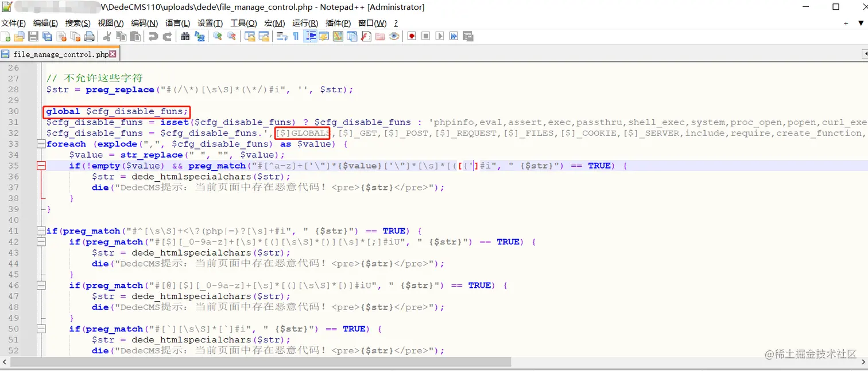The image size is (868, 371).
Task: Toggle word wrap in the toolbar
Action: (282, 36)
